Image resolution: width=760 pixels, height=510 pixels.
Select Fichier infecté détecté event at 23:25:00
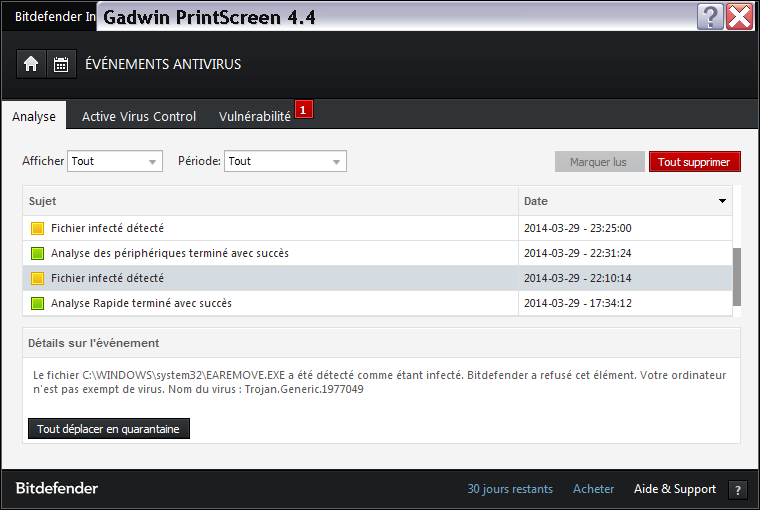click(377, 228)
